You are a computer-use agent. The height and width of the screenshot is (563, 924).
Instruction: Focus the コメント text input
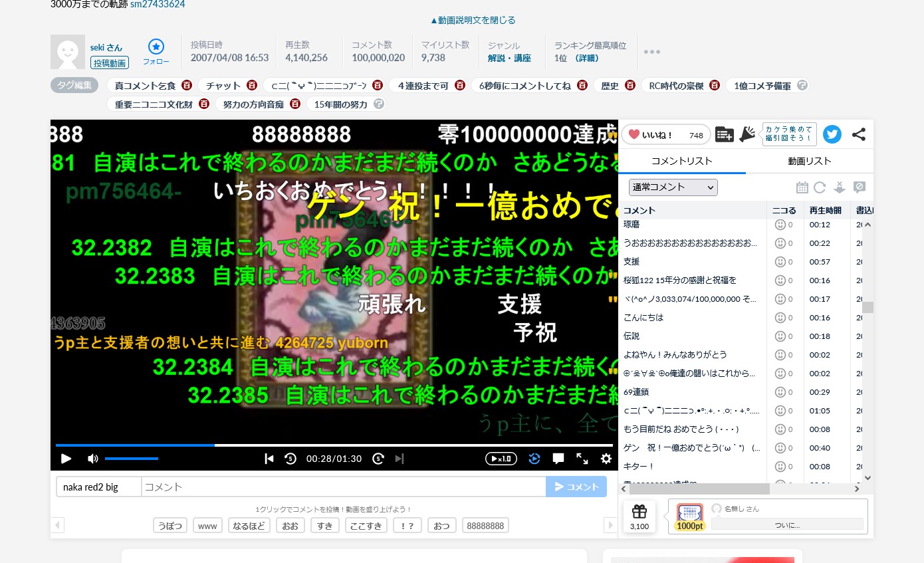coord(344,487)
